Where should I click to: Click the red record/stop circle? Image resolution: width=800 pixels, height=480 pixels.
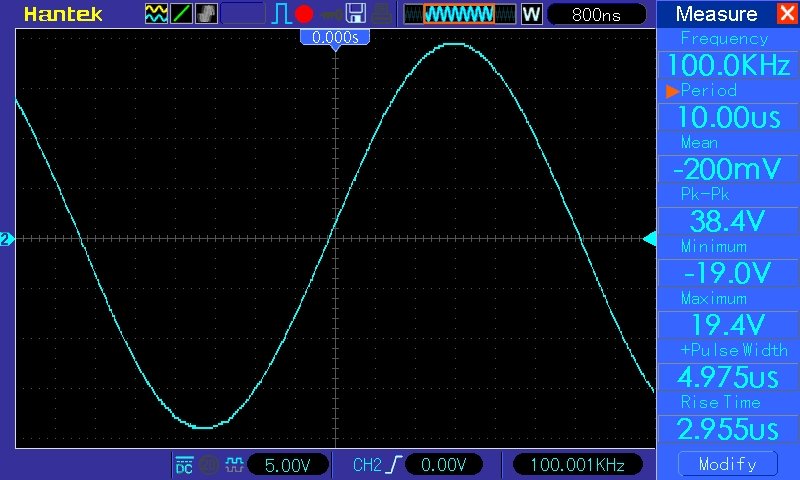click(x=304, y=14)
